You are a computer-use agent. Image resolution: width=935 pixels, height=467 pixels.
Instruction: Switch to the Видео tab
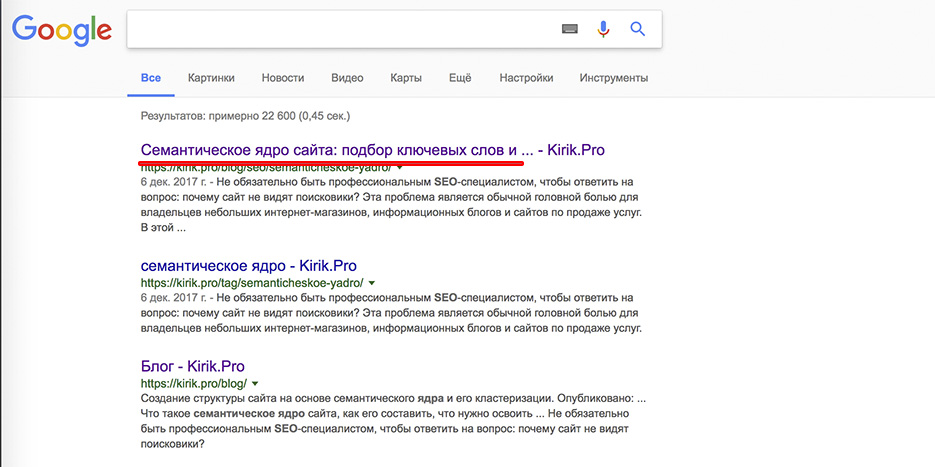click(x=347, y=78)
